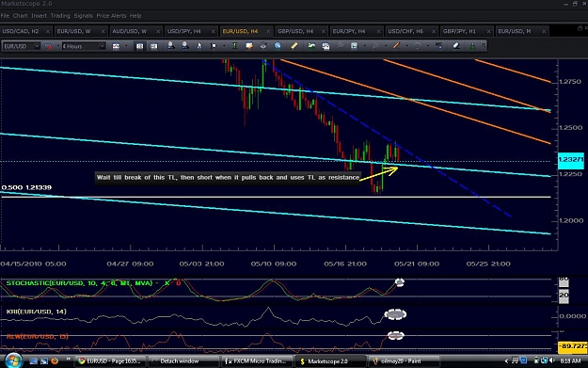
Task: Click the red chart-type icon beside EUR/USD box
Action: click(x=48, y=46)
